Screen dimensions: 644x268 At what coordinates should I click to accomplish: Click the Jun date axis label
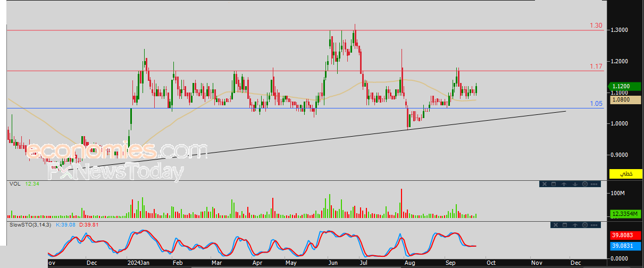(x=333, y=263)
